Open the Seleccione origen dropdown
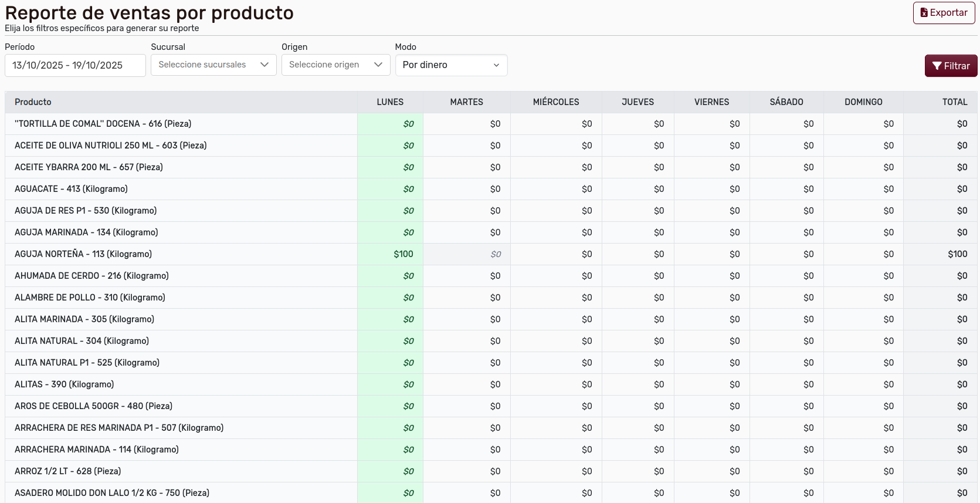The width and height of the screenshot is (980, 503). (x=336, y=65)
